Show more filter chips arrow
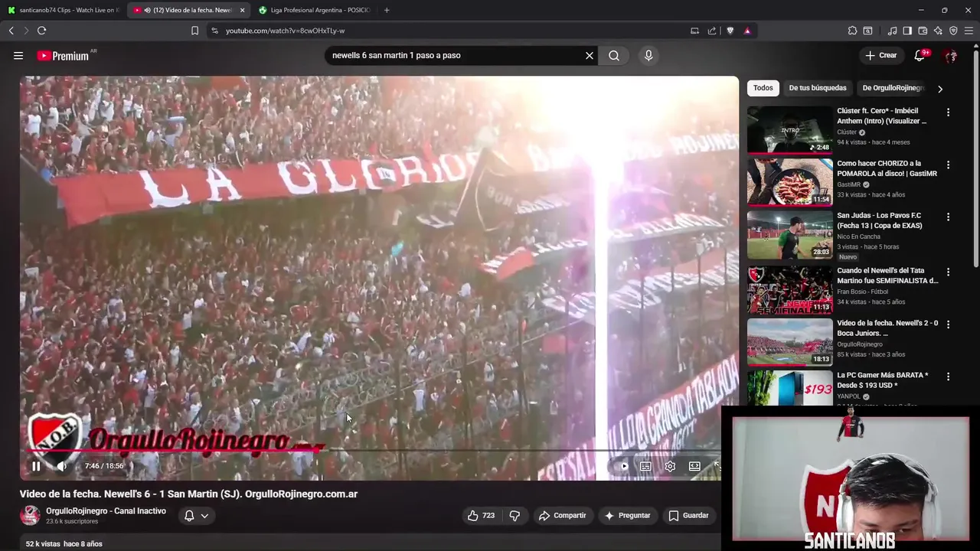980x551 pixels. click(x=940, y=89)
